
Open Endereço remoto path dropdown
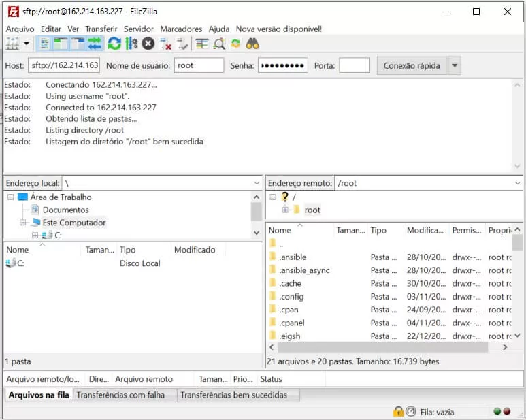point(518,183)
